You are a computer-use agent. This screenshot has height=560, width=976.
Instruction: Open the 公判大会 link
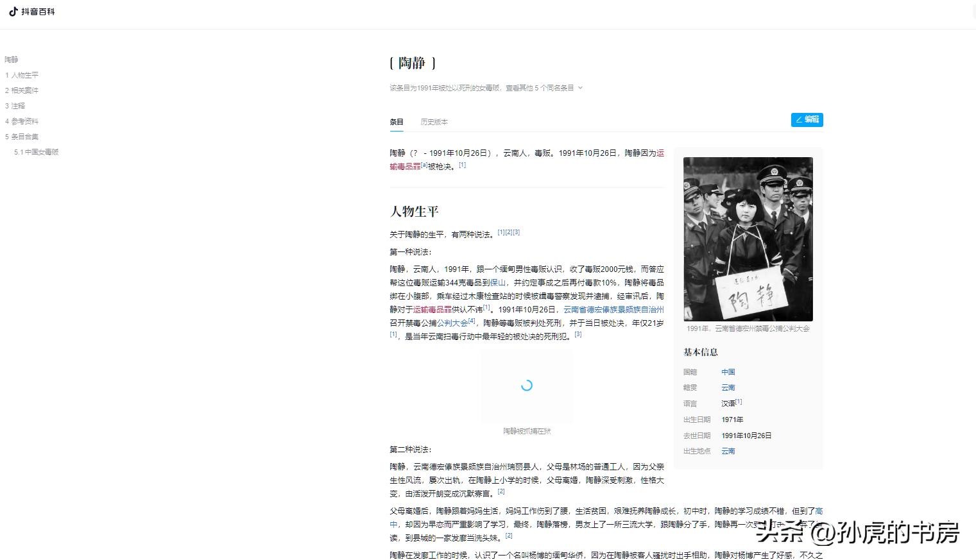coord(452,323)
